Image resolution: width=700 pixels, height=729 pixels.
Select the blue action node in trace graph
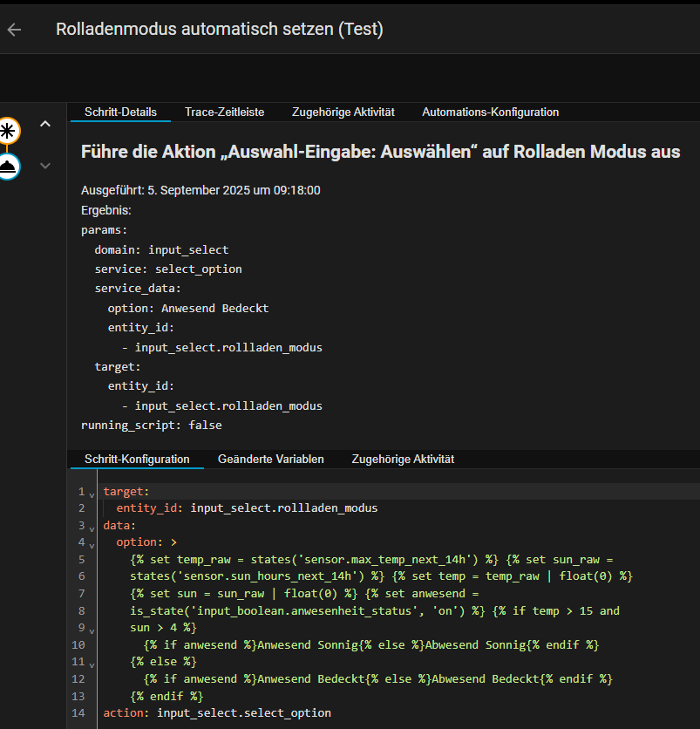pos(7,166)
